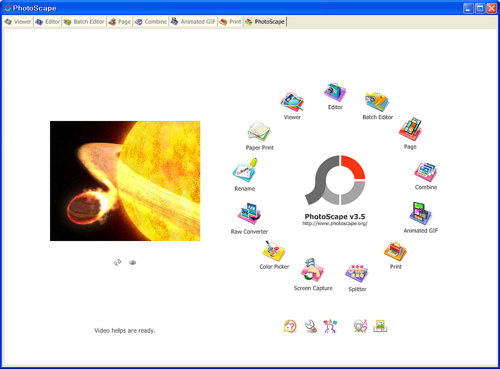Launch the Animated GIF wheel icon

point(420,213)
